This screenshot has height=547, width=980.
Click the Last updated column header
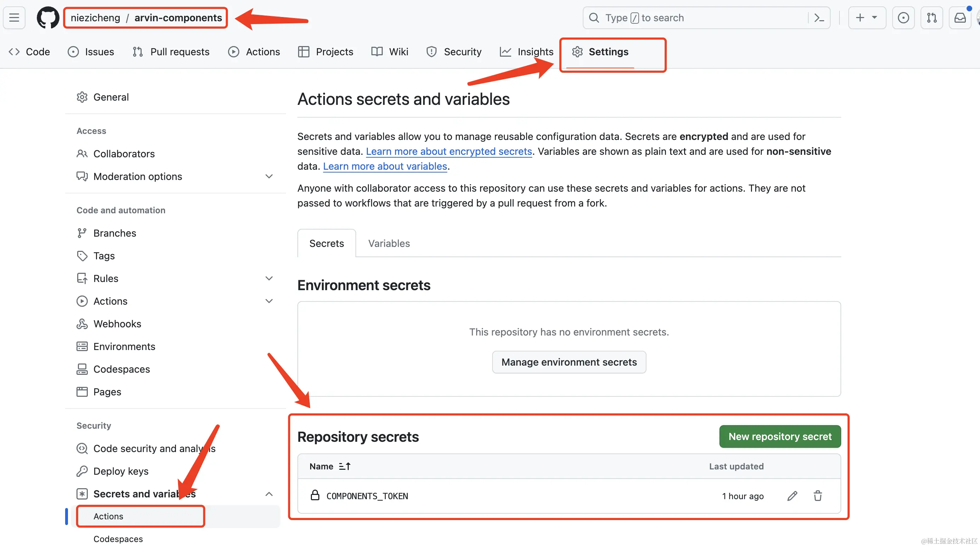(x=736, y=466)
